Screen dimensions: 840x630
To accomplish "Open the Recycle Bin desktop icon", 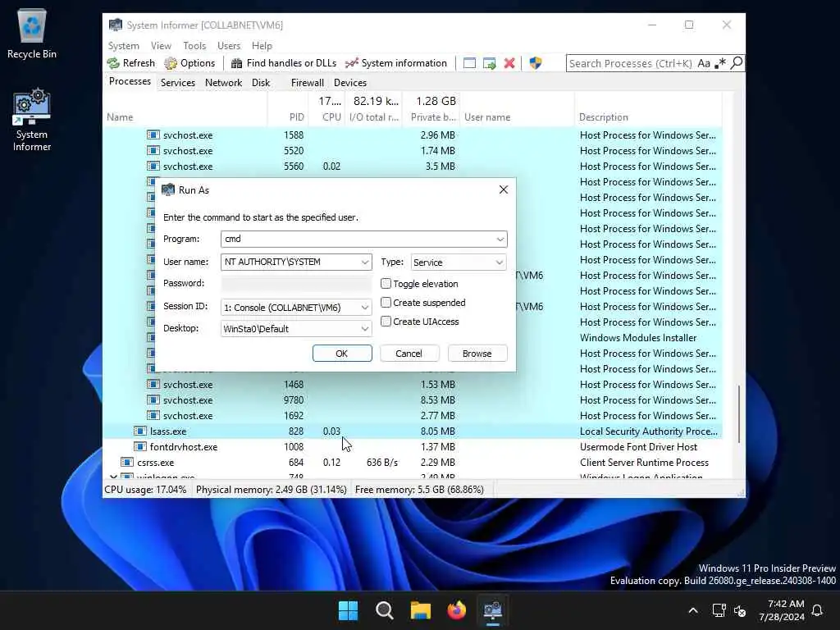I will point(32,33).
